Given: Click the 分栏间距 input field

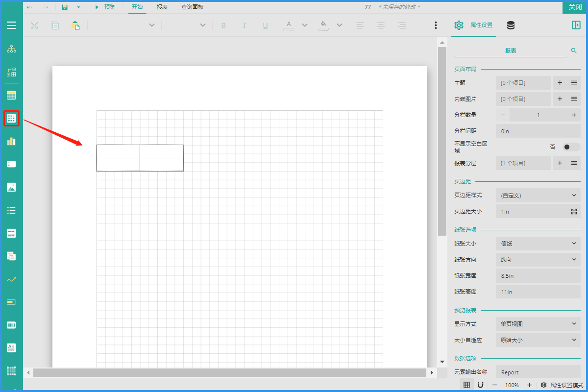Looking at the screenshot, I should tap(538, 131).
